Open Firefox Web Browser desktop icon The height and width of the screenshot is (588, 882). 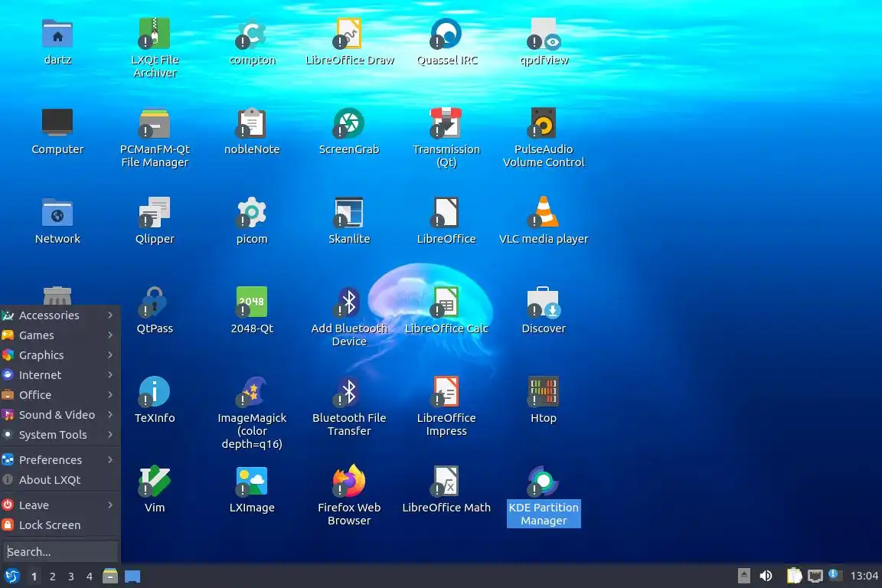[349, 482]
